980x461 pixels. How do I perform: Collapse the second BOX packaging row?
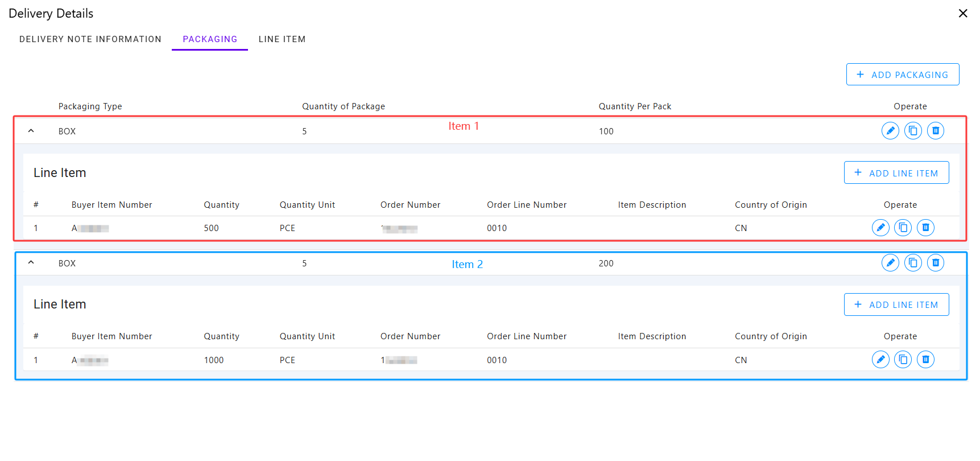pyautogui.click(x=31, y=263)
